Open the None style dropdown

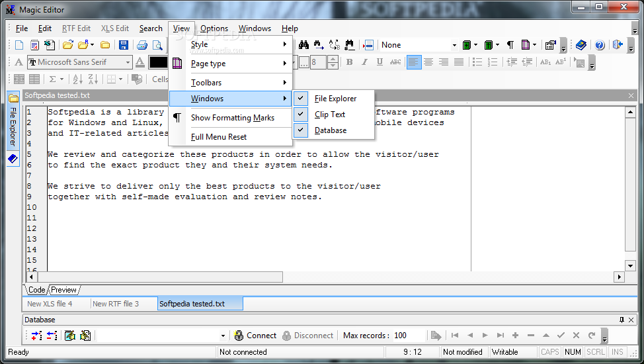454,45
